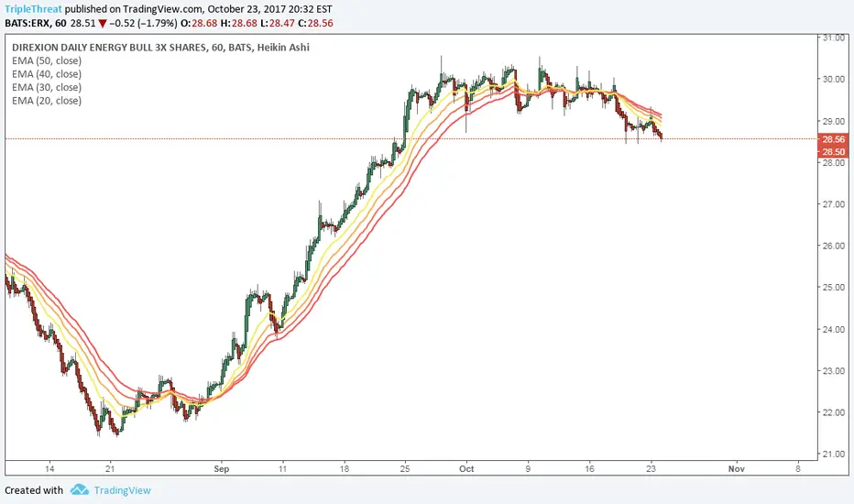Click the 27.00 price axis value
The height and width of the screenshot is (504, 854).
834,204
